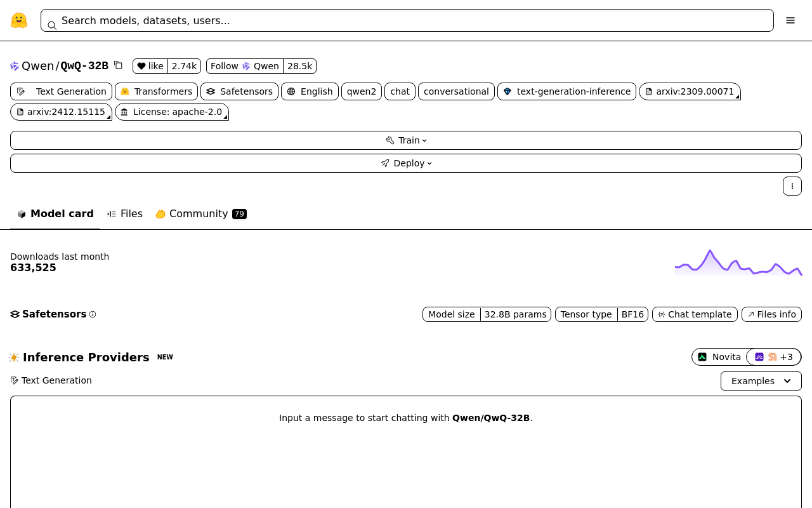Screen dimensions: 812x508
Task: Select the chat tag
Action: tap(400, 91)
